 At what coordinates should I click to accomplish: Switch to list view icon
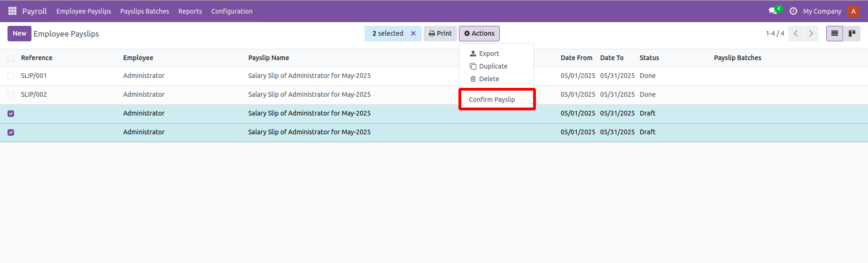[x=835, y=33]
